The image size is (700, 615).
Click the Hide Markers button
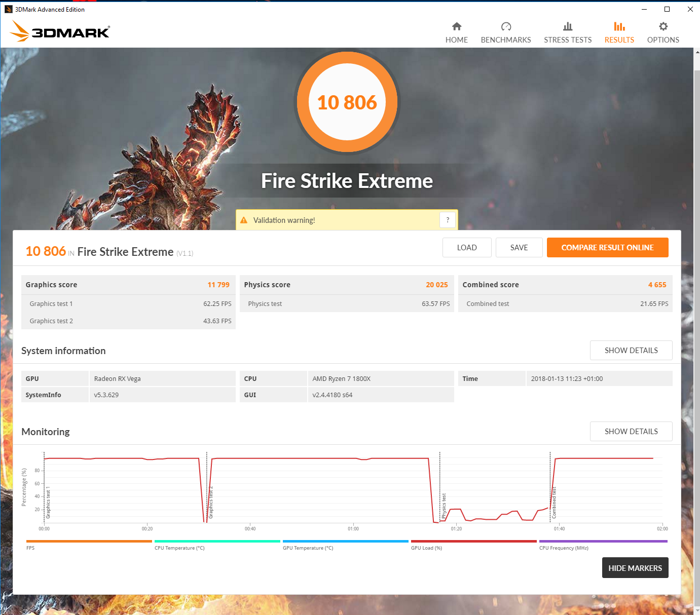pyautogui.click(x=635, y=568)
